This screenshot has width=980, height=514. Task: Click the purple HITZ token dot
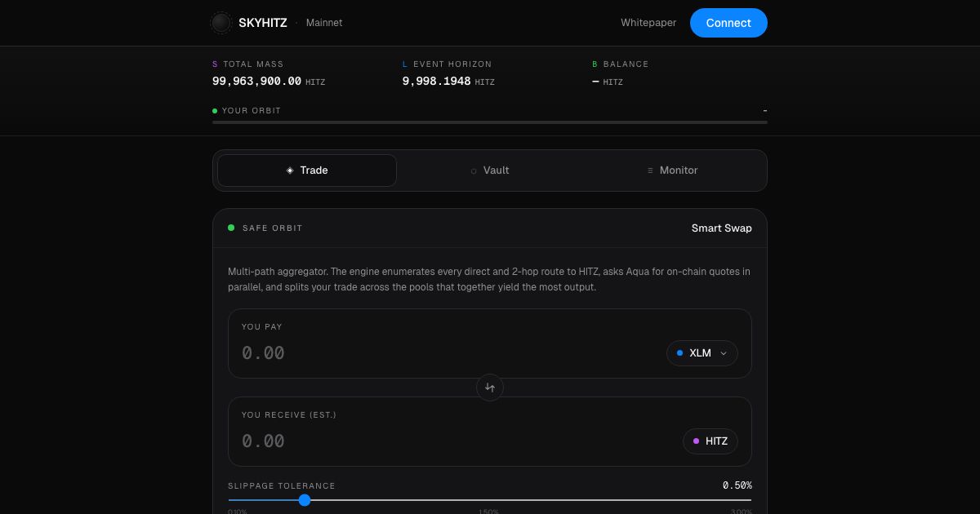pos(696,441)
